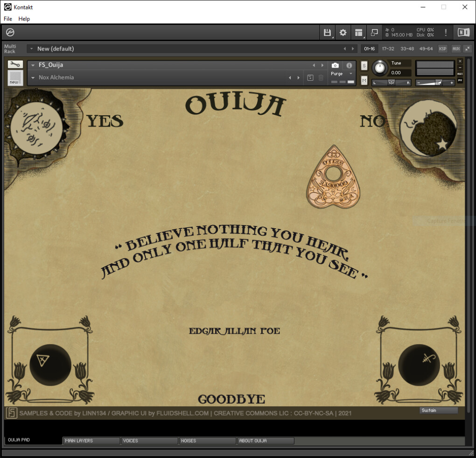Viewport: 476px width, 458px height.
Task: Click the Native Instruments NI logo
Action: pyautogui.click(x=463, y=33)
